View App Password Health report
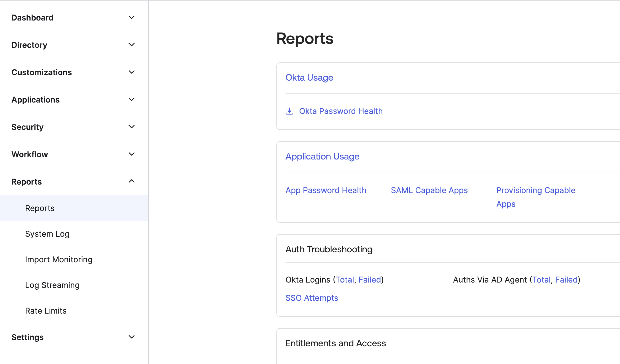Viewport: 620px width, 364px height. (326, 190)
